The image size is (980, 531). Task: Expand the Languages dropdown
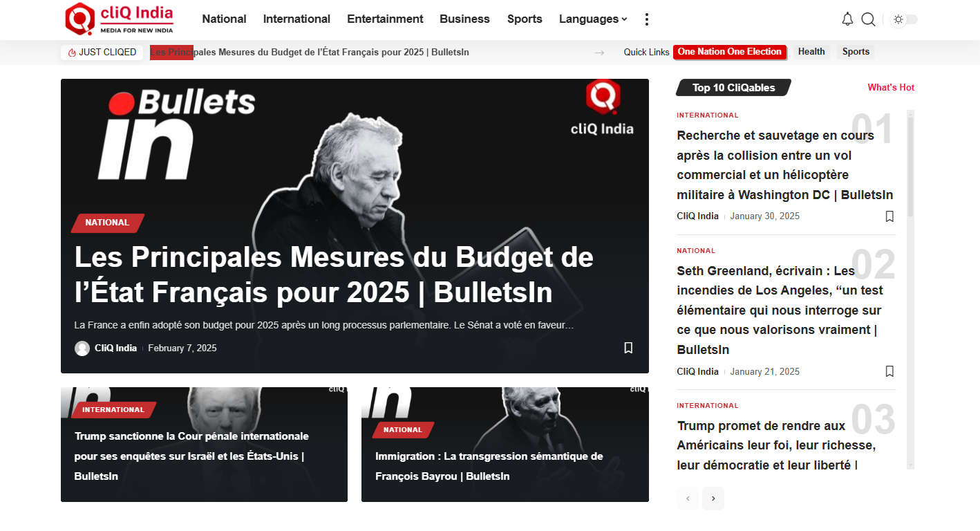click(x=593, y=19)
